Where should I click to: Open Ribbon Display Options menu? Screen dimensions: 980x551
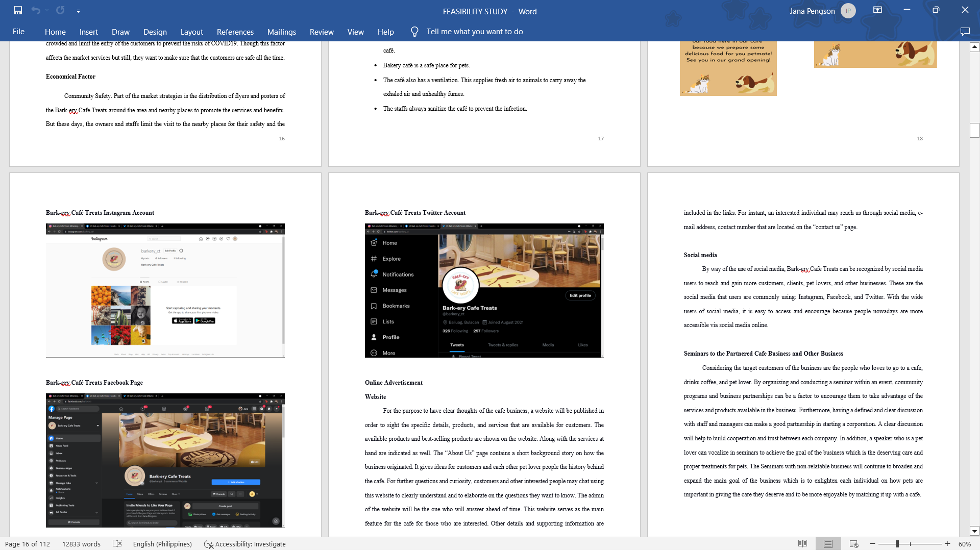coord(877,10)
